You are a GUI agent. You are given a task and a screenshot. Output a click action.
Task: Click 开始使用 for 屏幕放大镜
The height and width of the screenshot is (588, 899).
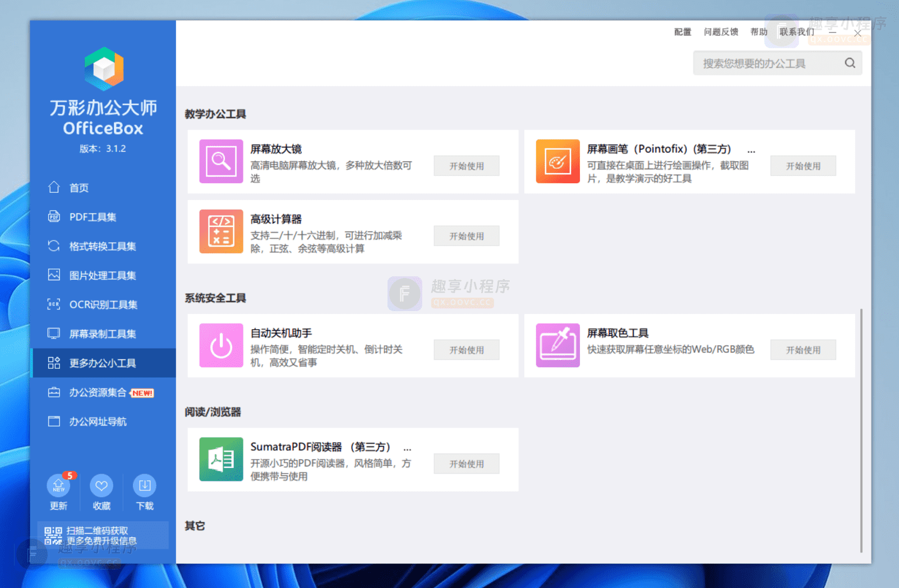(466, 166)
